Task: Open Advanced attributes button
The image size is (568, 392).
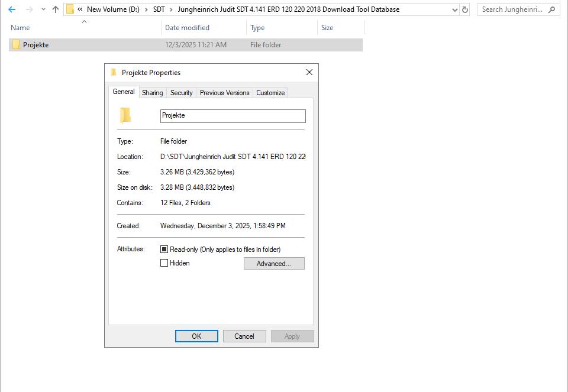Action: pyautogui.click(x=274, y=264)
